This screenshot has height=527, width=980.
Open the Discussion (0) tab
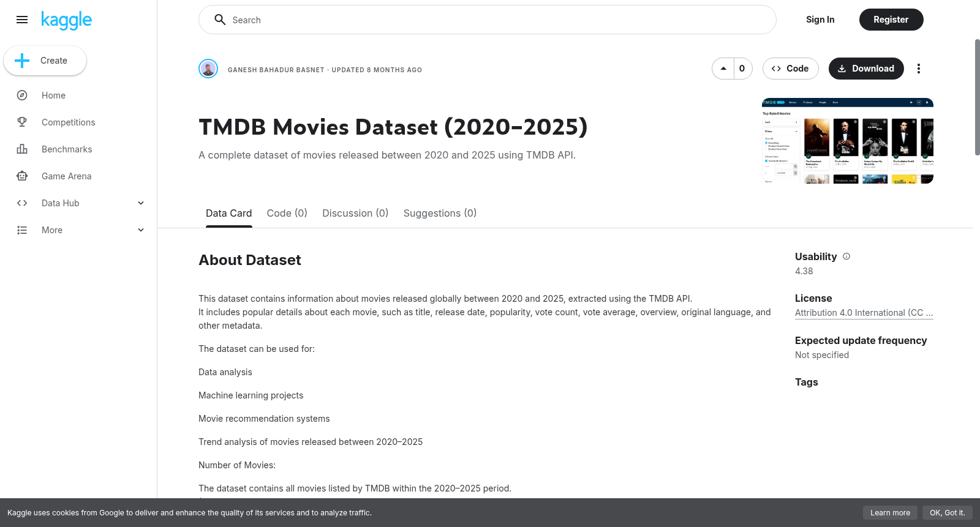[355, 213]
